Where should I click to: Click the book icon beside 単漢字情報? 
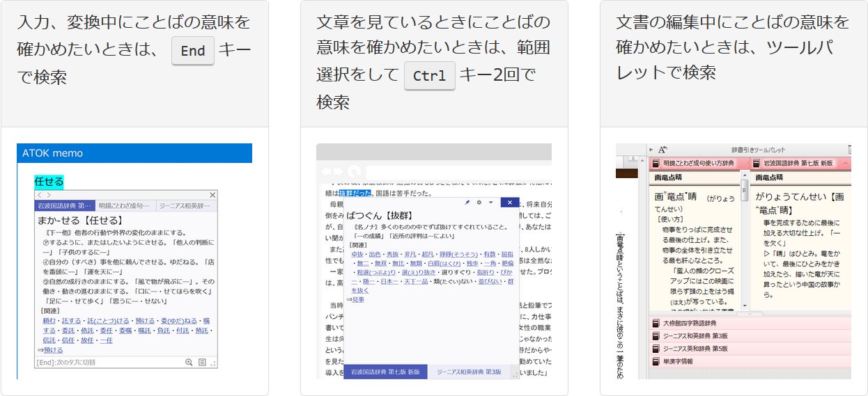point(656,361)
